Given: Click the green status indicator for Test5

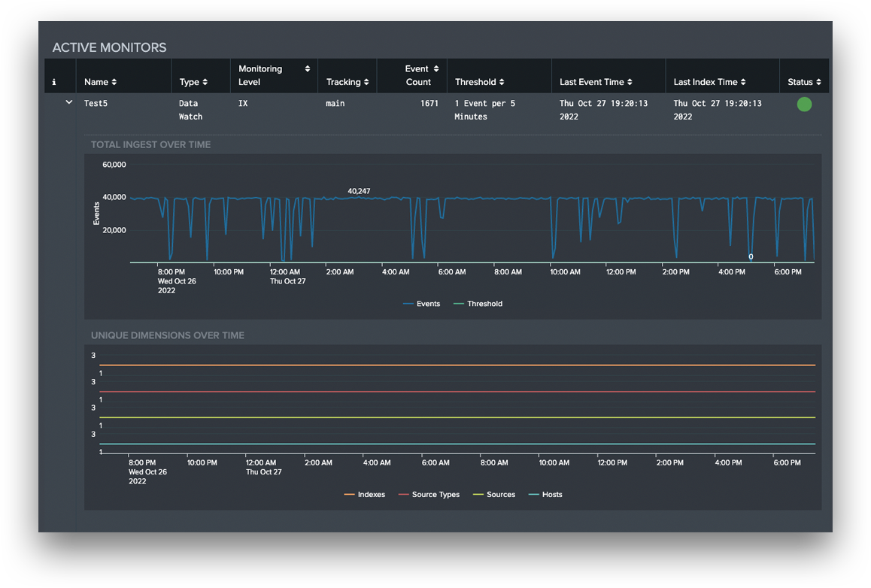Looking at the screenshot, I should 804,105.
